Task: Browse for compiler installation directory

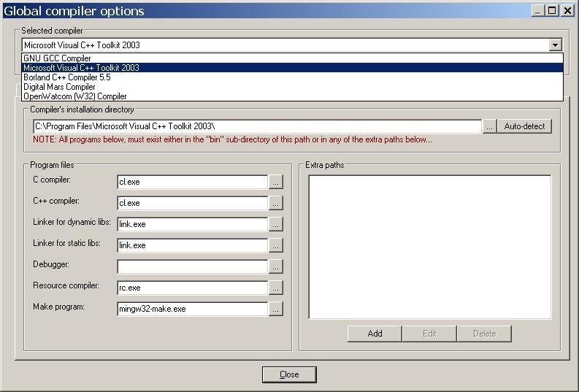Action: (x=489, y=126)
